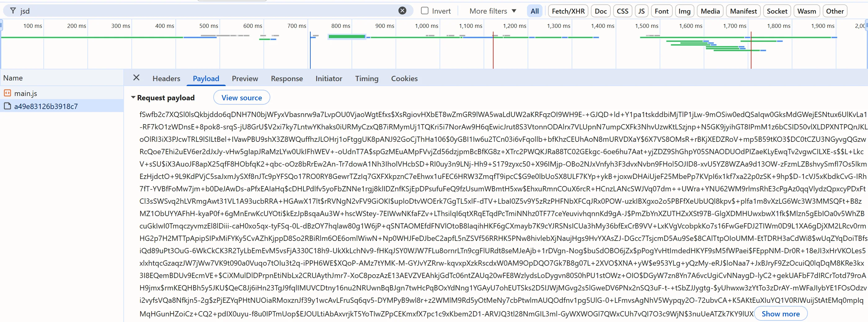Click the Name column header
868x322 pixels.
pyautogui.click(x=62, y=78)
